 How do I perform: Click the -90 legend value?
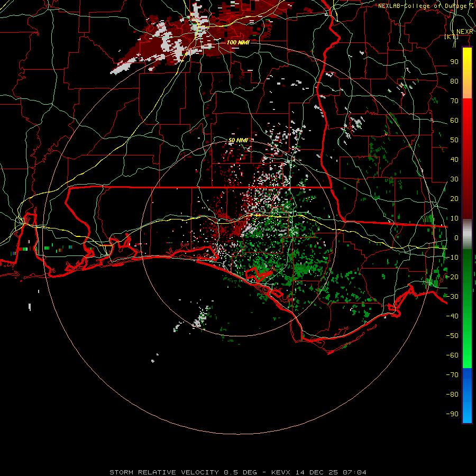click(x=452, y=414)
